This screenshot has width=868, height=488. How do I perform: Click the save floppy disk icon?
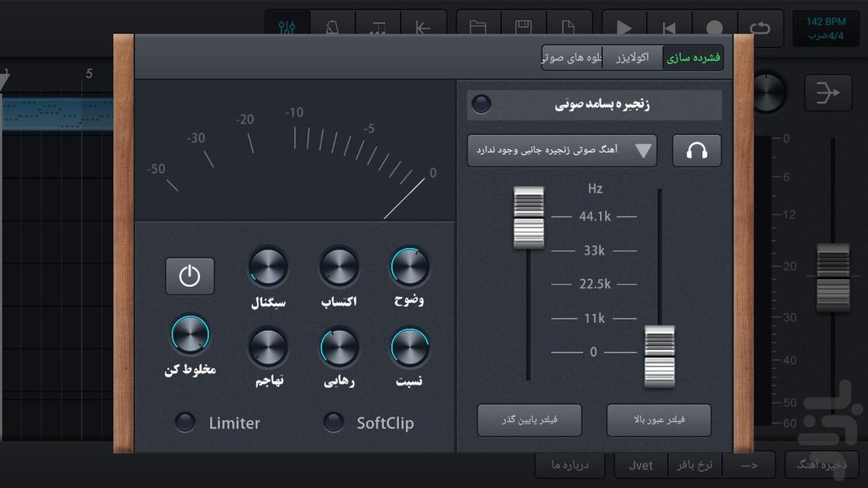coord(523,28)
